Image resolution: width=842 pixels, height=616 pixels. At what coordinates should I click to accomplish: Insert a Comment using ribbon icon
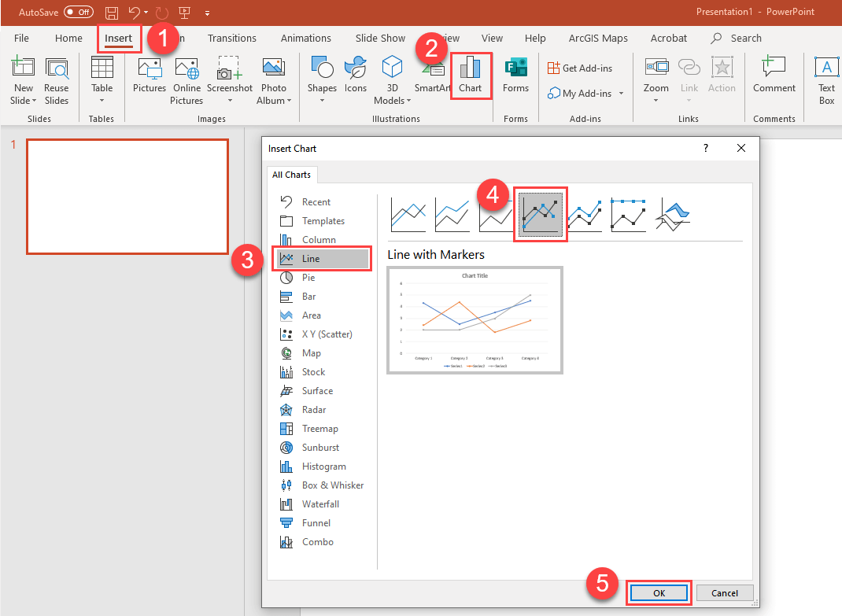[x=774, y=75]
